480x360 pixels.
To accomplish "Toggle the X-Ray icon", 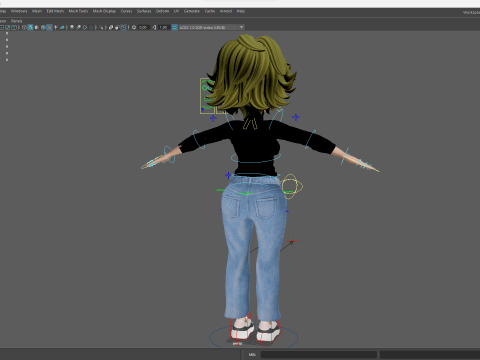I will (111, 27).
